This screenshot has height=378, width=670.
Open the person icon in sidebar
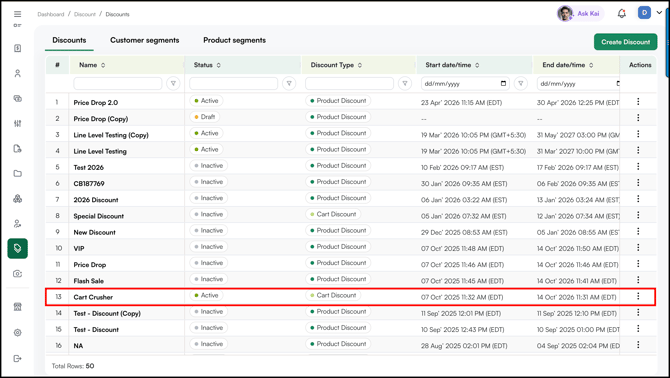click(x=18, y=73)
